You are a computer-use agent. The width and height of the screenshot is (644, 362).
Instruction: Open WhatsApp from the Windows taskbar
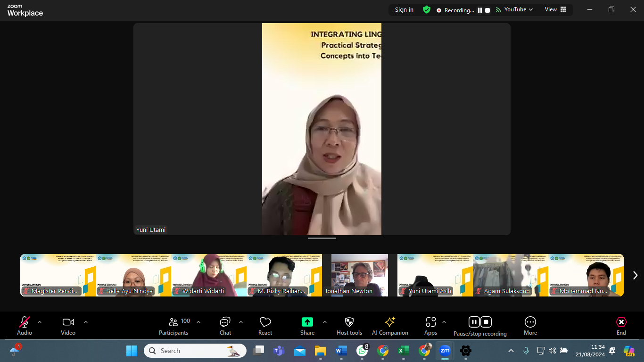pyautogui.click(x=362, y=351)
